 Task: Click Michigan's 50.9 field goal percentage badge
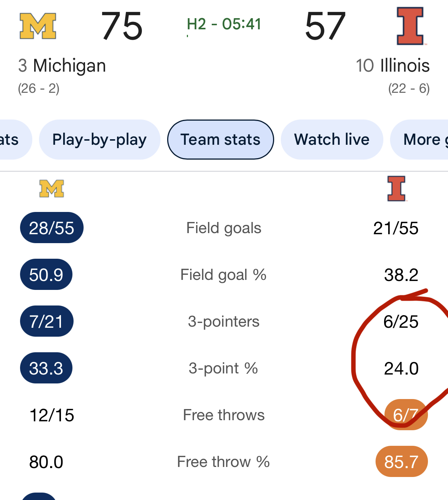46,275
